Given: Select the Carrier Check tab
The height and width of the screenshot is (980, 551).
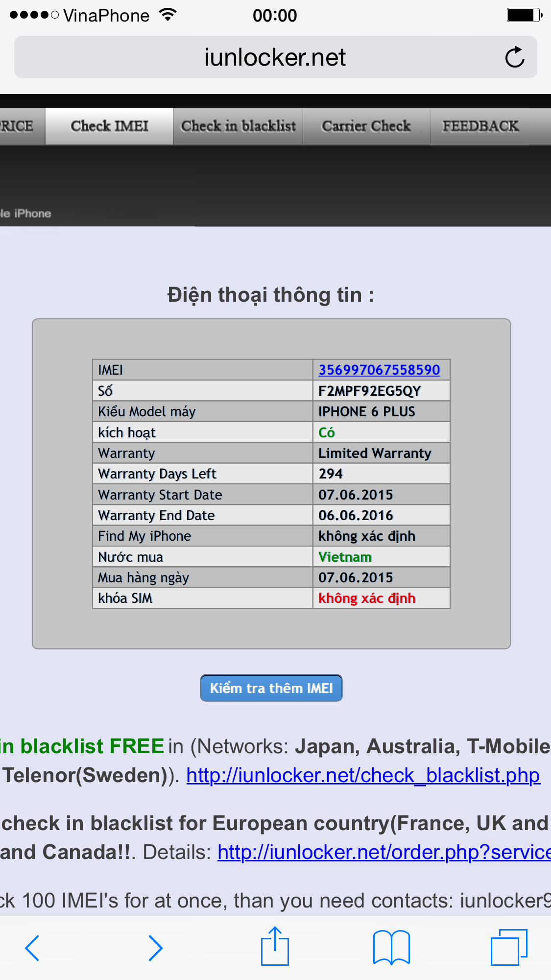Looking at the screenshot, I should point(366,126).
